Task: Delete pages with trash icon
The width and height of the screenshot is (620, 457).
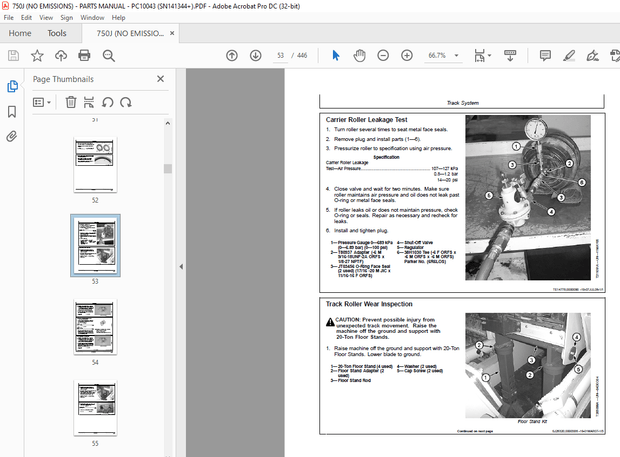Action: pyautogui.click(x=71, y=102)
